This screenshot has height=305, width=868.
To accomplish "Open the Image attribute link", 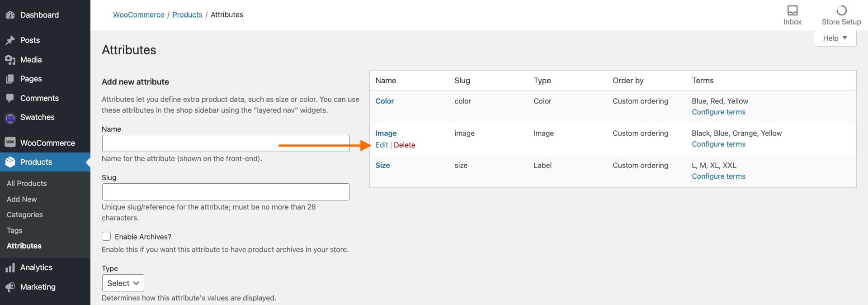I will coord(386,133).
